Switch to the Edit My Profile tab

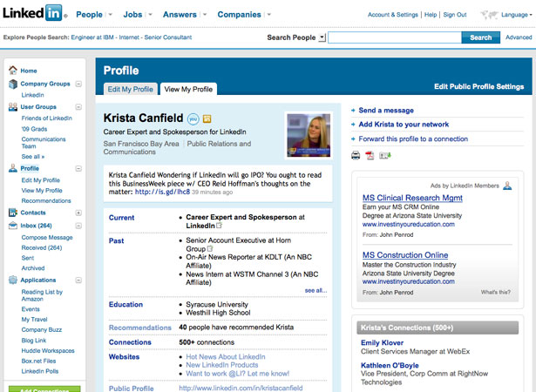[x=130, y=89]
